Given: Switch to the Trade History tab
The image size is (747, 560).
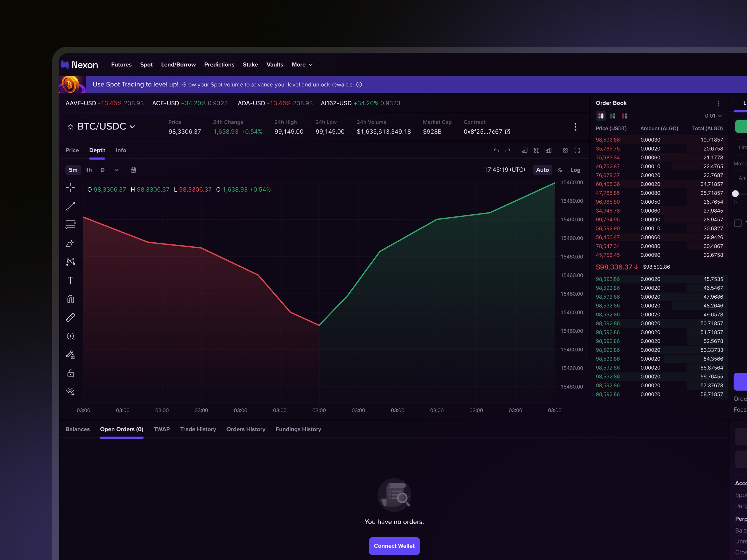Looking at the screenshot, I should pyautogui.click(x=198, y=429).
